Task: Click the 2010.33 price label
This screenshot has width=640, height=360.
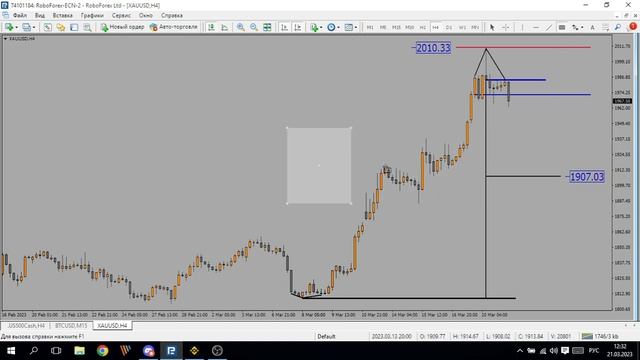Action: [x=433, y=48]
